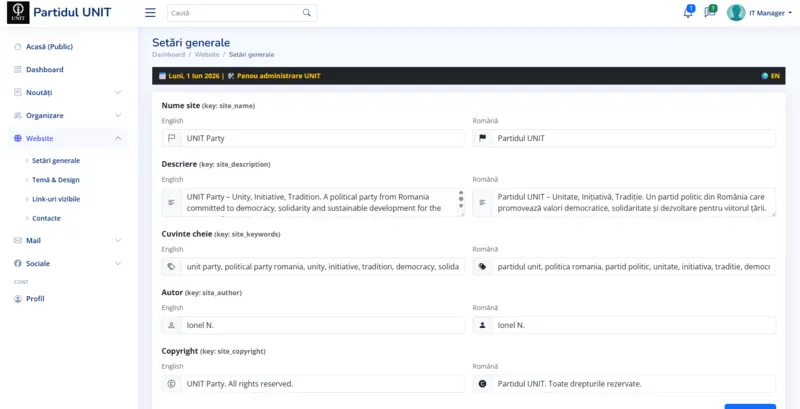Click the 'Nume site' label
This screenshot has height=409, width=800.
181,106
